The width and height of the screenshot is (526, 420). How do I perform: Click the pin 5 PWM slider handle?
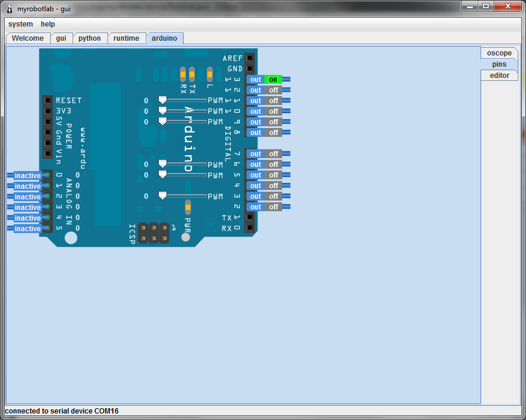pos(162,175)
